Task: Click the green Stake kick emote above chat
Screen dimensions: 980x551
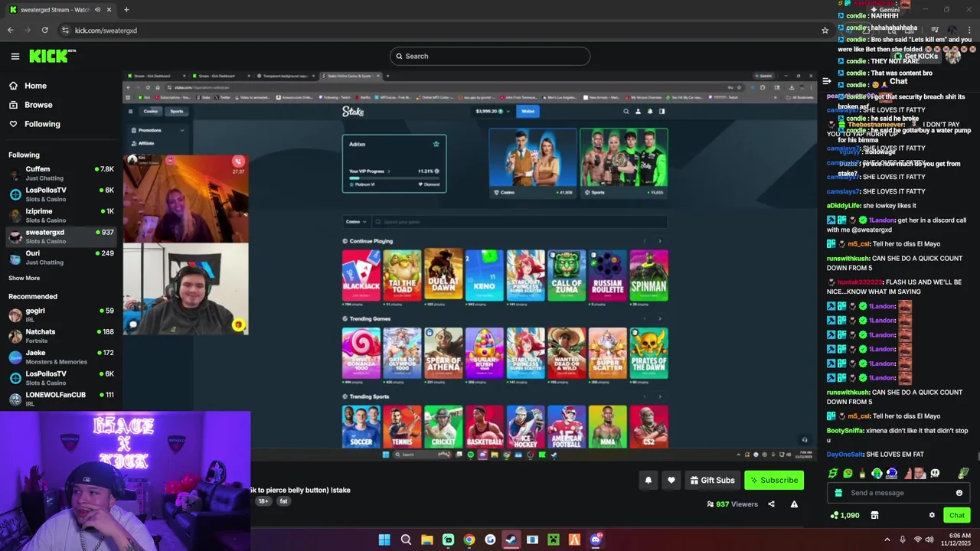Action: click(x=833, y=474)
